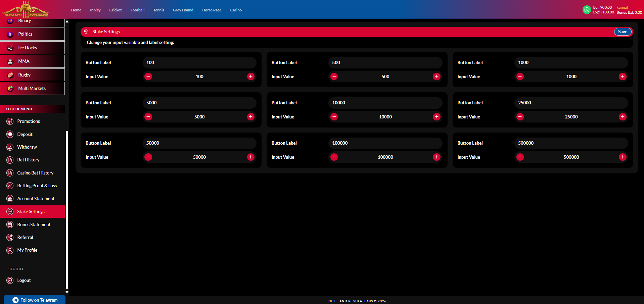Decrease the 500000 input value
This screenshot has width=644, height=304.
(x=520, y=157)
